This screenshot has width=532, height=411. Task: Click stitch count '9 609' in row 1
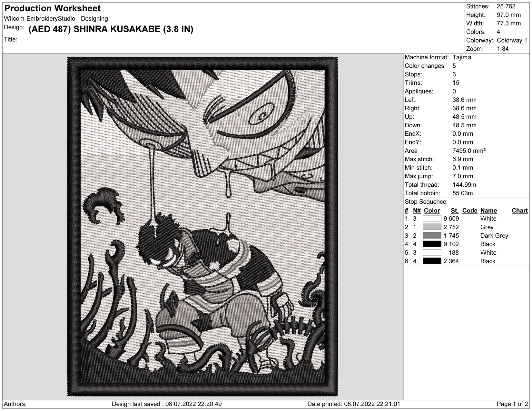451,219
